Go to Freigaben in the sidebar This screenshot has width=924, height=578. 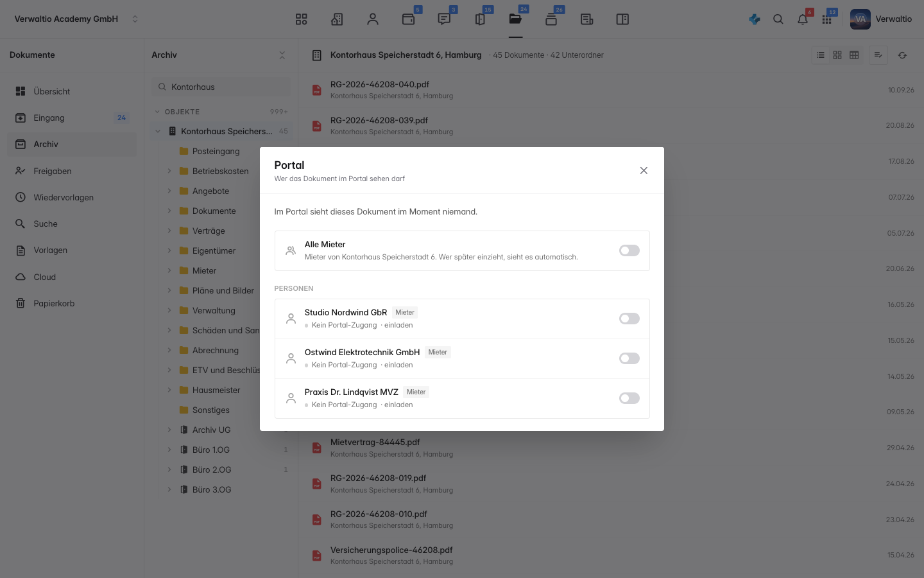[x=72, y=171]
